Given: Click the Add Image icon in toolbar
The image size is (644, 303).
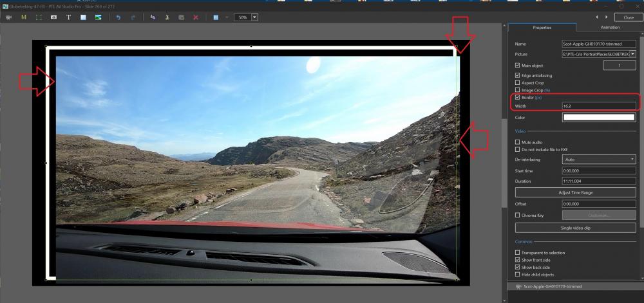Looking at the screenshot, I should coord(98,17).
